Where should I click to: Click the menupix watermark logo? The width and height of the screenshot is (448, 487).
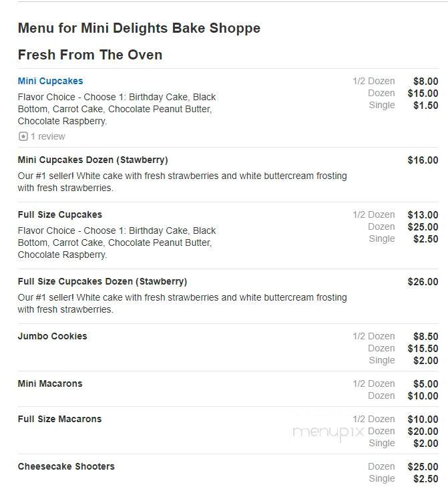[x=328, y=432]
